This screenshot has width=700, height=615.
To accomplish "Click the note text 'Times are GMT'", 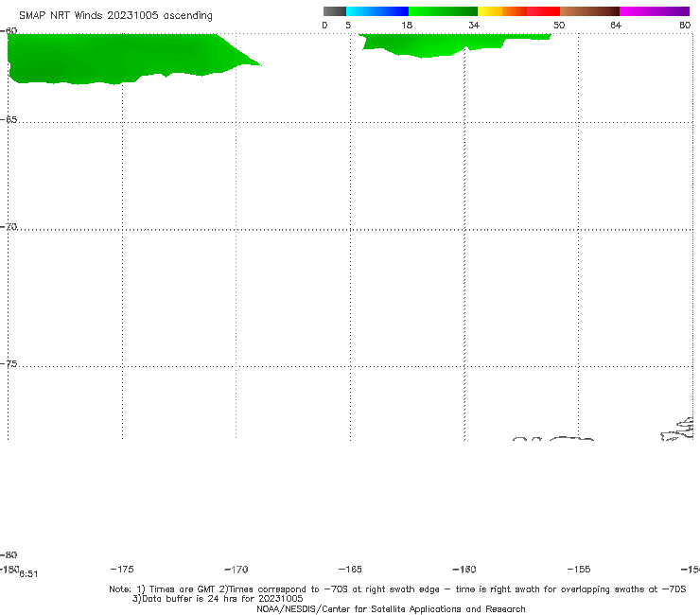I will click(x=183, y=589).
